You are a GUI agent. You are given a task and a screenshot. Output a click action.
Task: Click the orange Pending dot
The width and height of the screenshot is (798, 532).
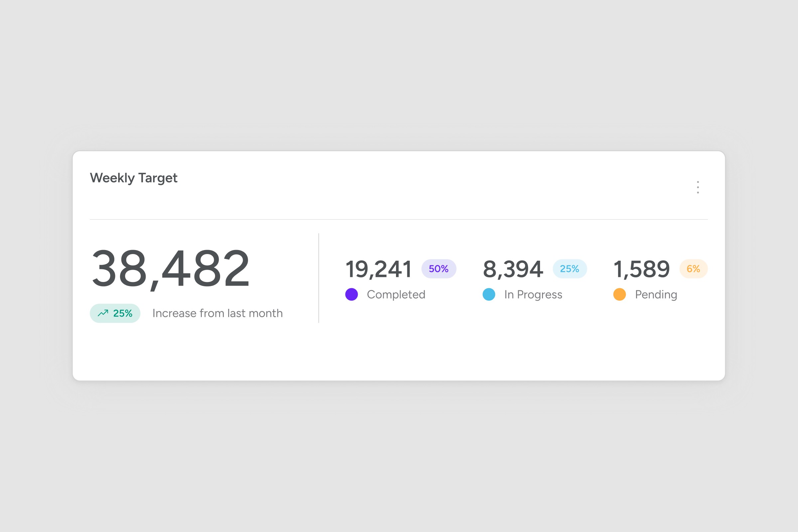tap(619, 294)
